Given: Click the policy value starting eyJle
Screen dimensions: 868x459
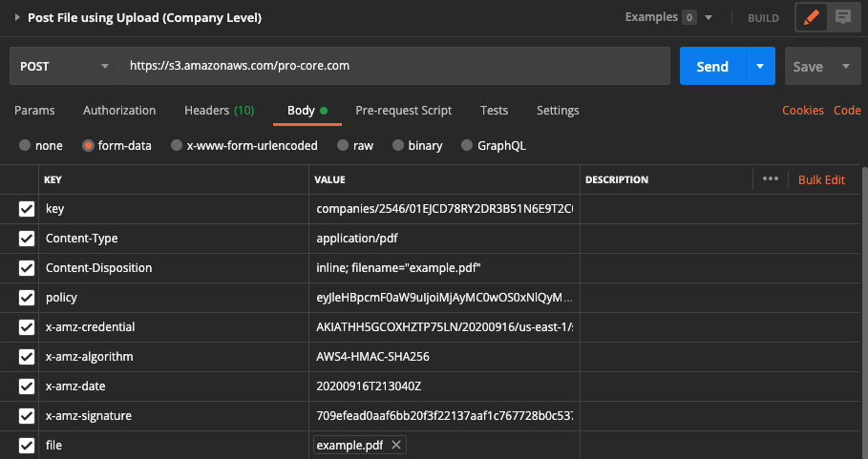Looking at the screenshot, I should coord(444,298).
